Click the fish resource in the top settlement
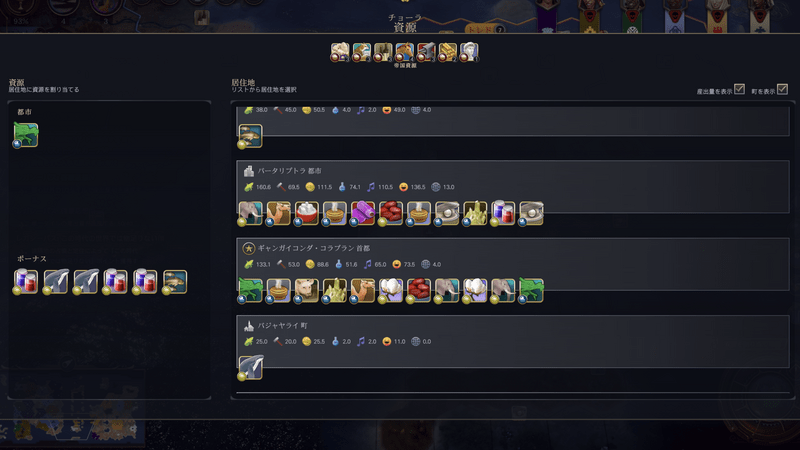800x450 pixels. point(250,136)
